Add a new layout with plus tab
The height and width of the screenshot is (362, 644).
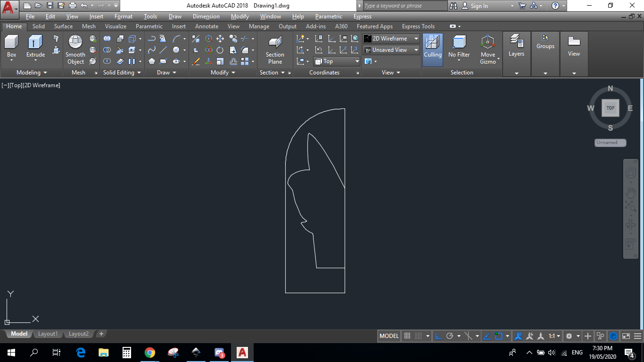click(x=101, y=334)
